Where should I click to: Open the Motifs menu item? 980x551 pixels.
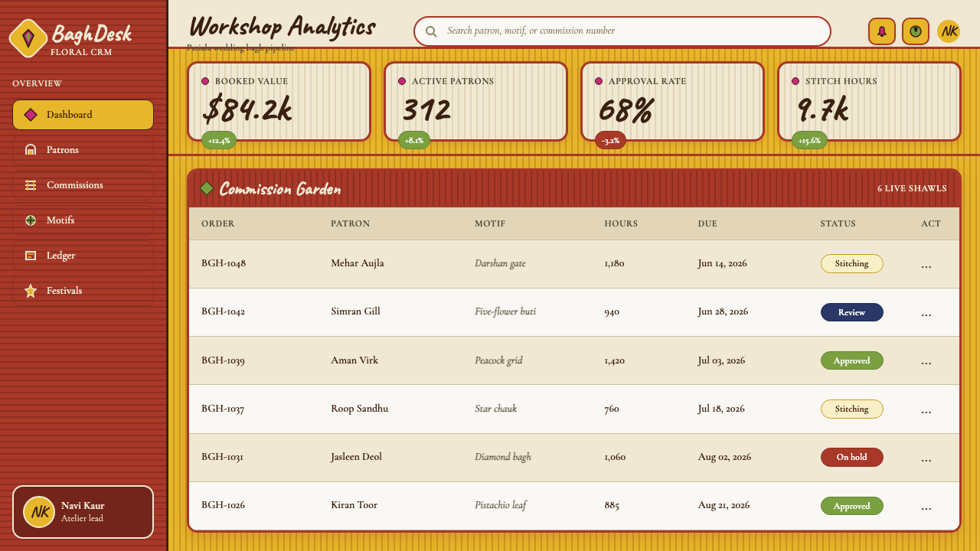pyautogui.click(x=83, y=220)
